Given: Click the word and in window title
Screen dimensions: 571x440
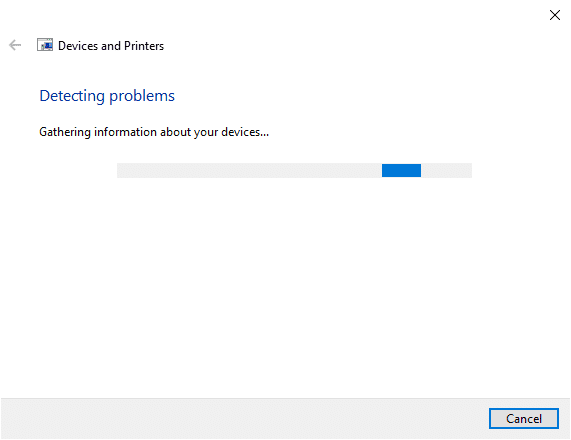Looking at the screenshot, I should pyautogui.click(x=111, y=46).
